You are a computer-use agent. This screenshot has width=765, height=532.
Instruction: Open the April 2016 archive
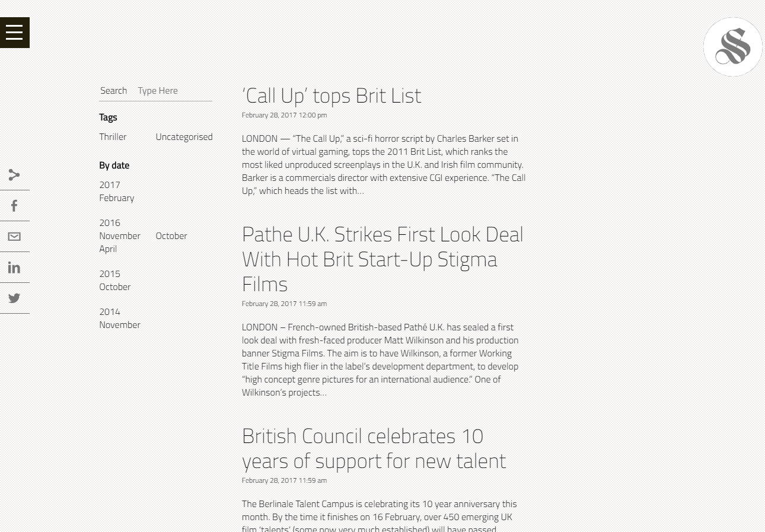108,249
